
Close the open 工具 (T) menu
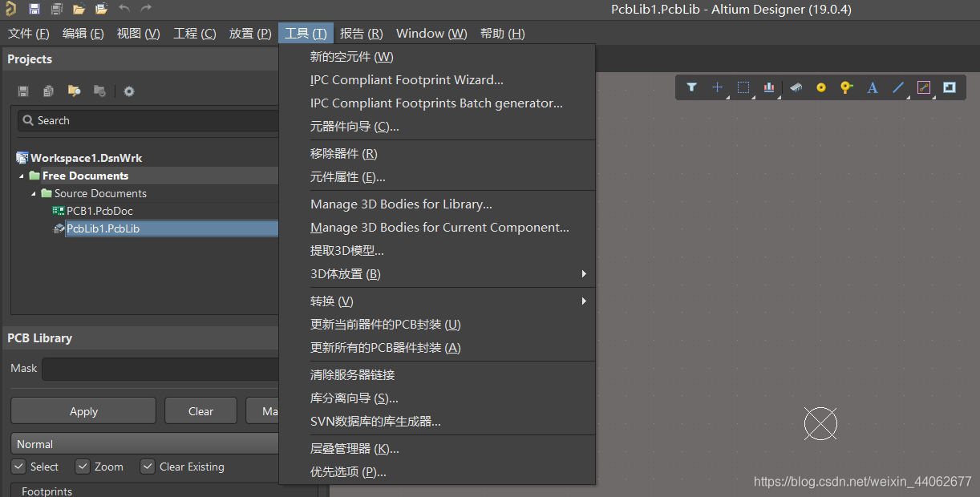(x=306, y=33)
